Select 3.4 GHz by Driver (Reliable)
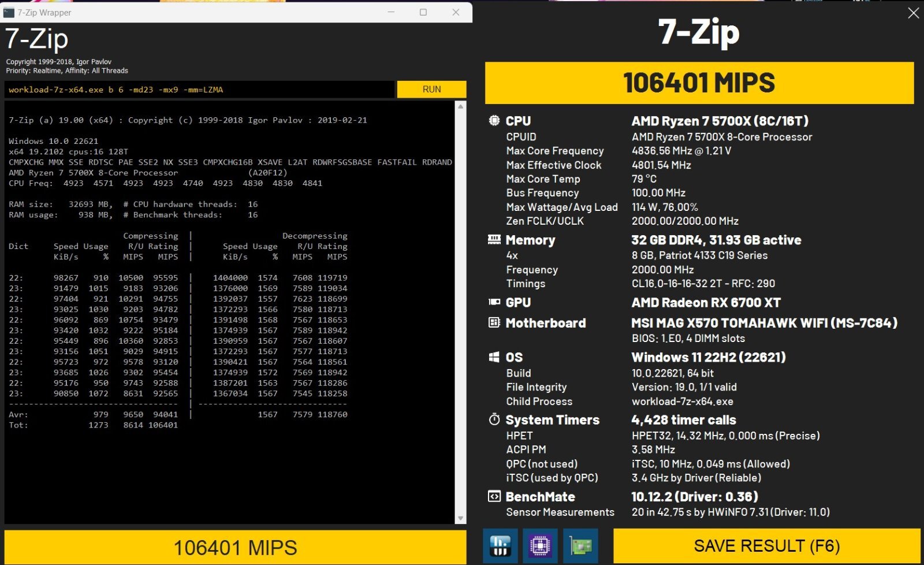The width and height of the screenshot is (924, 565). [x=696, y=478]
